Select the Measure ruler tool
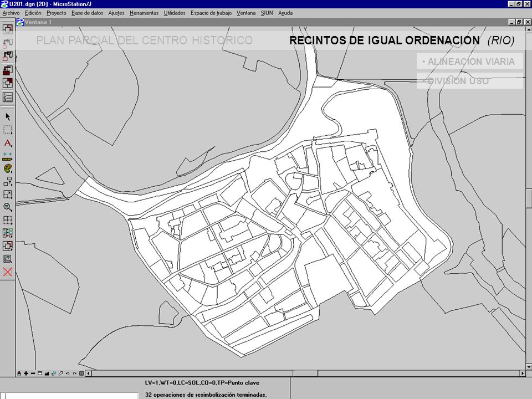 click(7, 156)
